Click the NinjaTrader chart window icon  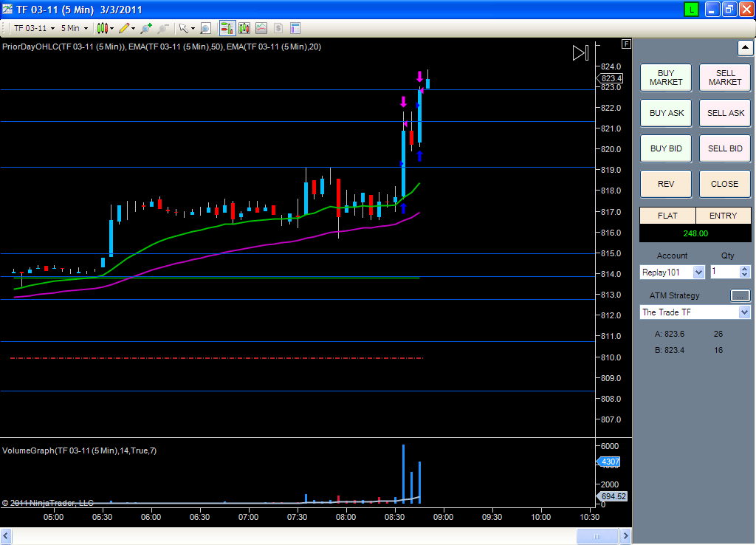pyautogui.click(x=7, y=9)
